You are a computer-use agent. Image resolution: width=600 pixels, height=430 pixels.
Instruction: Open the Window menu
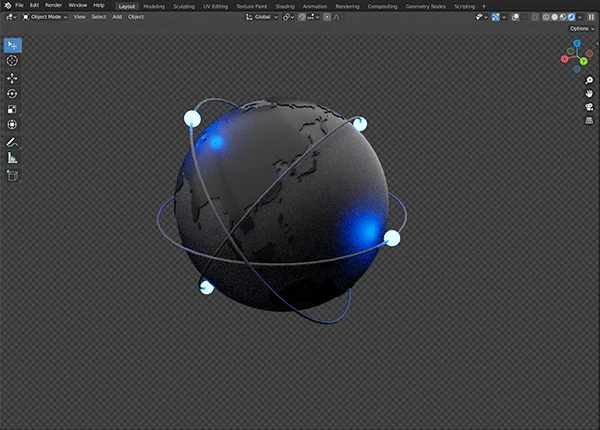click(78, 5)
